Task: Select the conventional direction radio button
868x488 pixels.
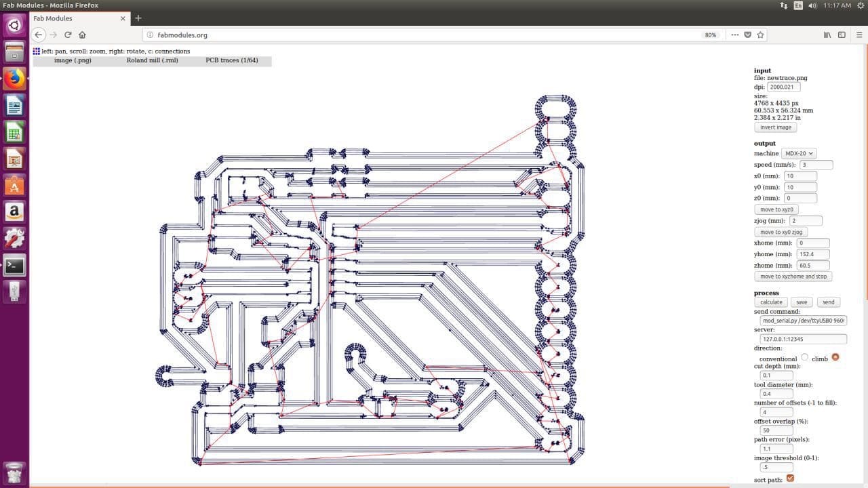Action: 805,357
